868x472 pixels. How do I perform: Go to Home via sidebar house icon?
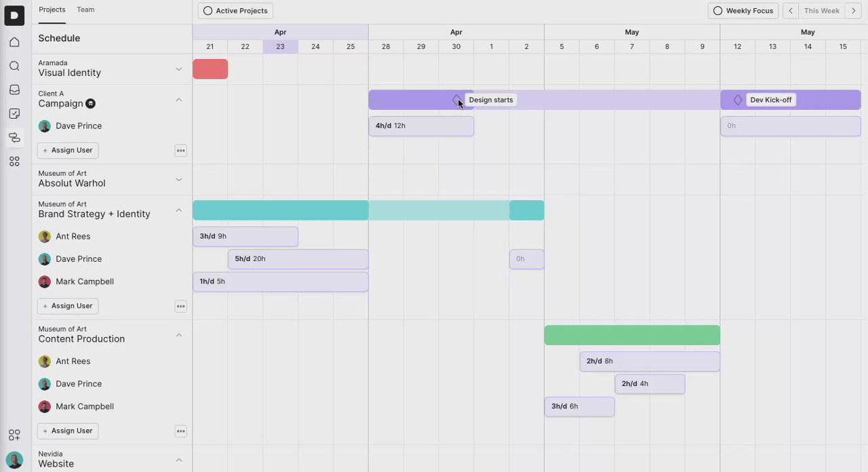point(14,42)
